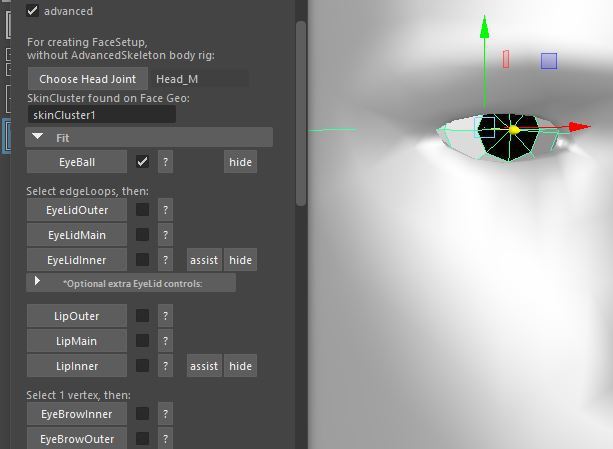Toggle the EyeLidMain checkbox

pos(142,234)
